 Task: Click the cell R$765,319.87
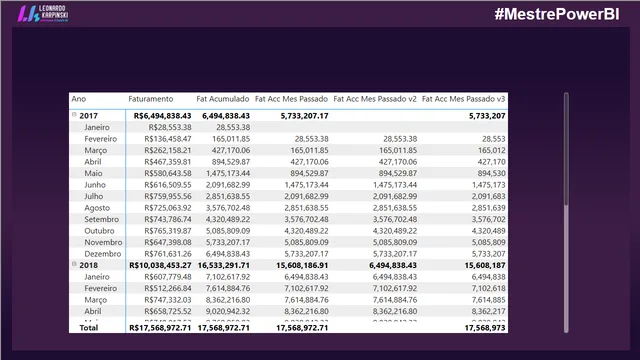[168, 231]
